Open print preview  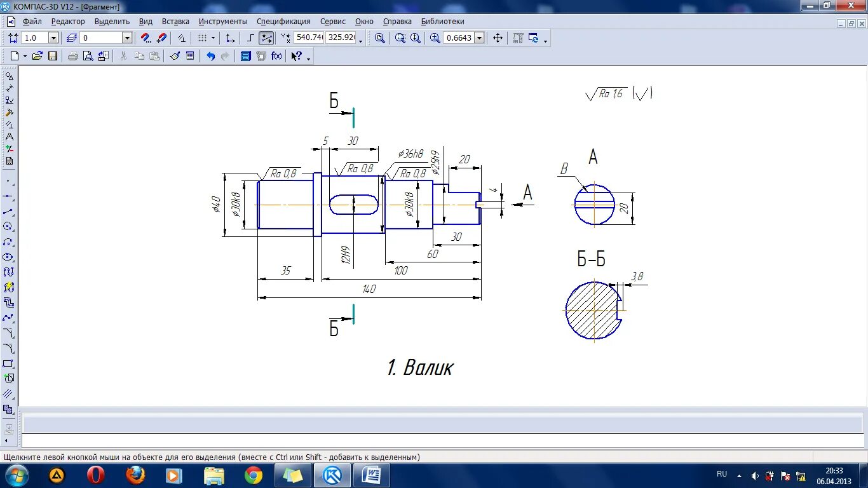click(x=87, y=56)
